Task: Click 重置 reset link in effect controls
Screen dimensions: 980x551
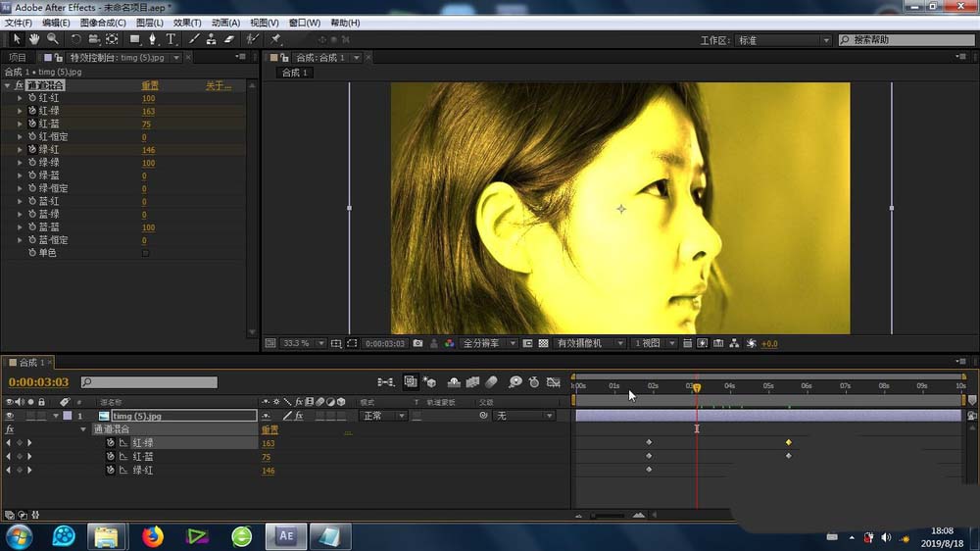Action: 150,86
